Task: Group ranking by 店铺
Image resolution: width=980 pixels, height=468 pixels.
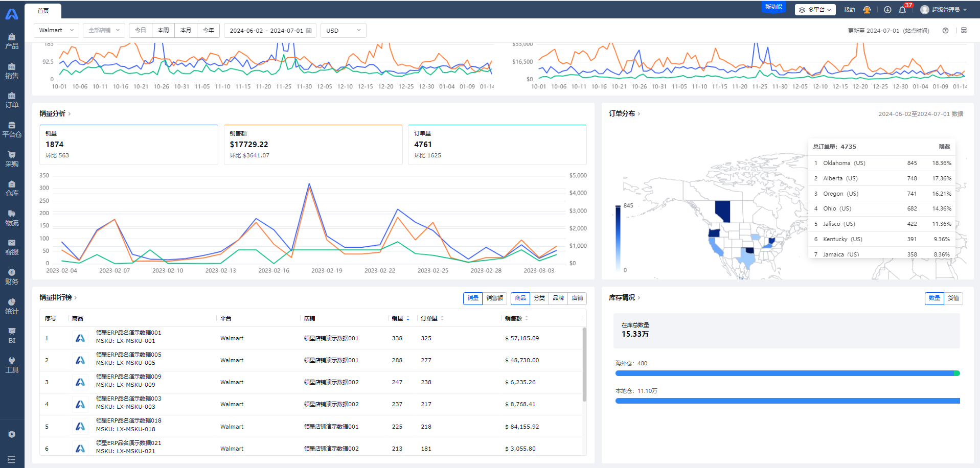Action: tap(577, 298)
